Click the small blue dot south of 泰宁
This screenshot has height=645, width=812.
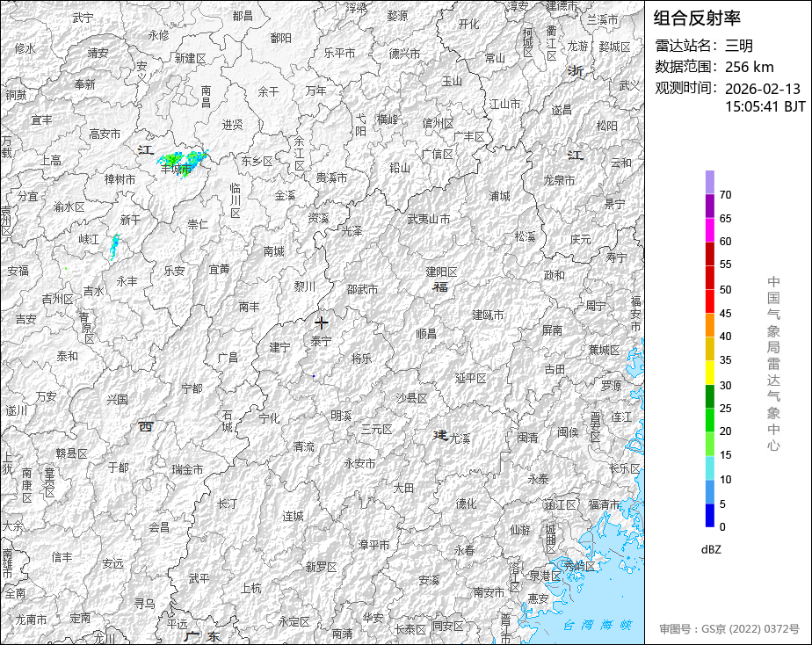pos(314,376)
